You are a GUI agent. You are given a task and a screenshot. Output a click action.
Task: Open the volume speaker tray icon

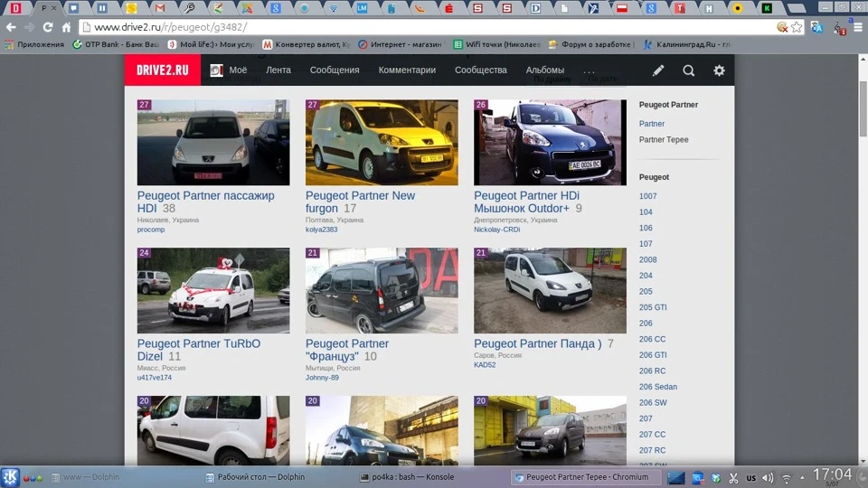pos(768,477)
